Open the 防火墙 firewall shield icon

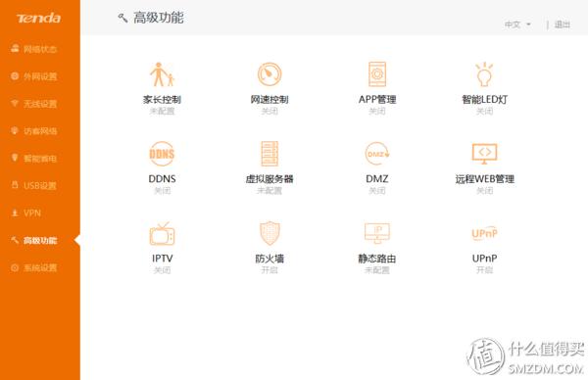pos(269,233)
